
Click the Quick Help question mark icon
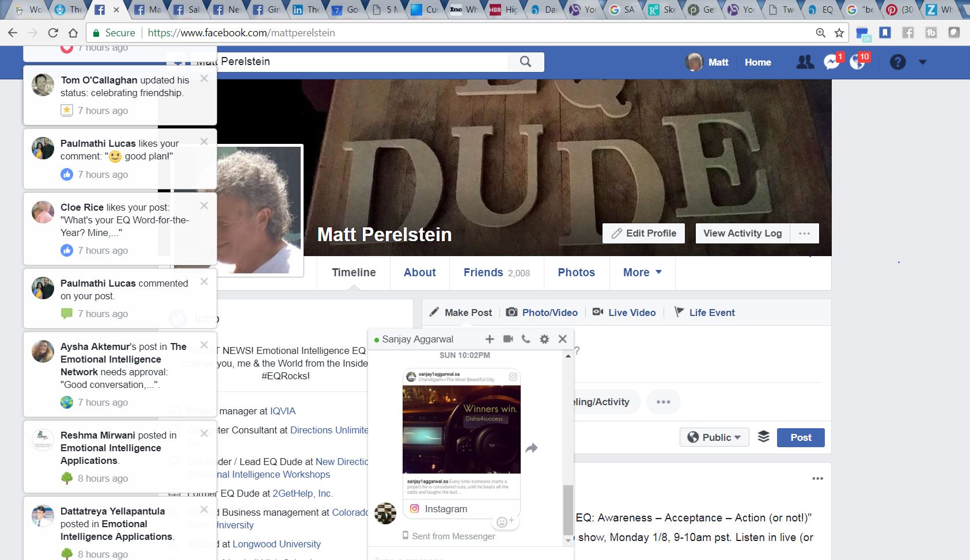click(897, 62)
